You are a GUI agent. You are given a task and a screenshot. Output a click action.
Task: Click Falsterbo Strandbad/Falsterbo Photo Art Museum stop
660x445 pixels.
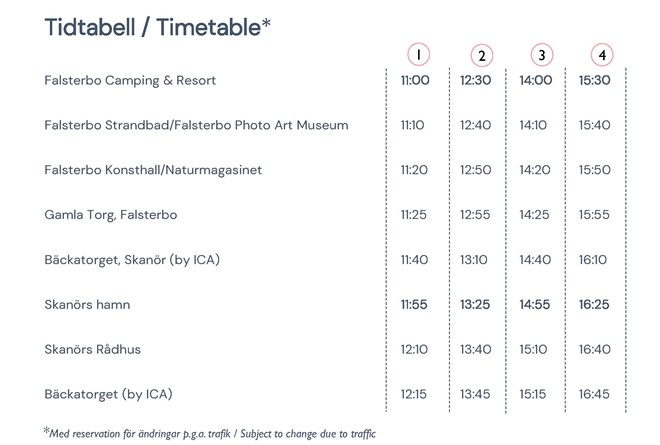point(196,125)
